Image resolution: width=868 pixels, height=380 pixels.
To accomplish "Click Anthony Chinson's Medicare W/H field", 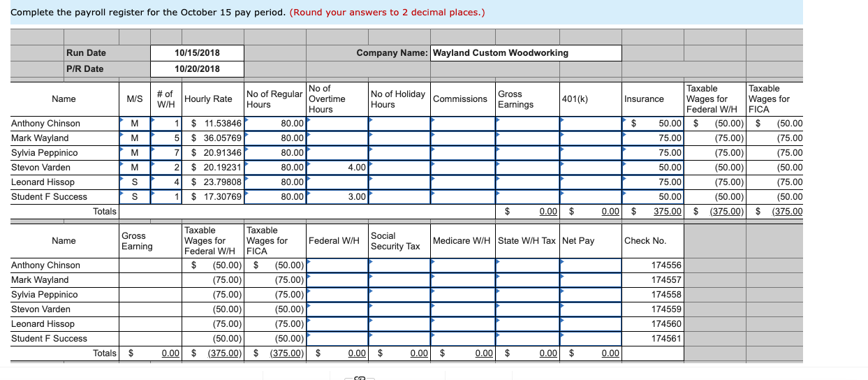I will (x=463, y=265).
